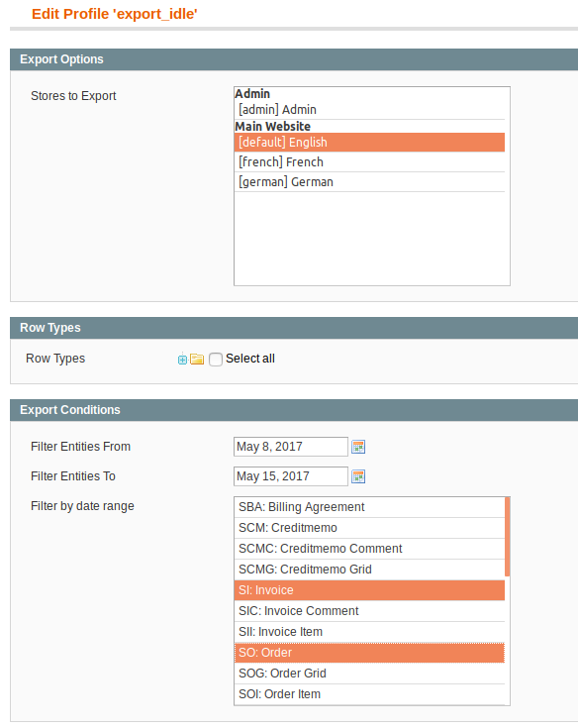Screen dimensions: 578x728
Task: Click the Export Conditions section header
Action: coord(294,410)
